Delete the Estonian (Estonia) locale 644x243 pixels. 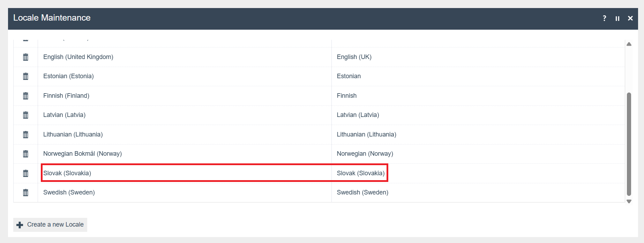25,76
